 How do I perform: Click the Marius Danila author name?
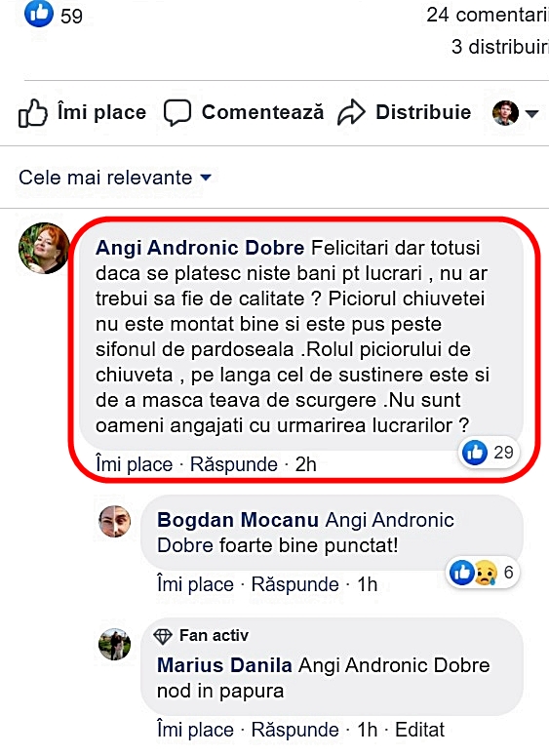[224, 665]
